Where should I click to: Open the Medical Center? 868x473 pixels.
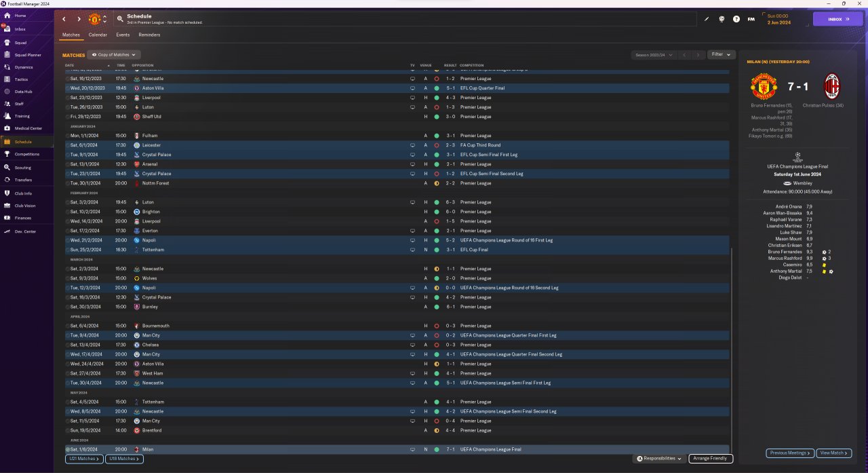[28, 128]
